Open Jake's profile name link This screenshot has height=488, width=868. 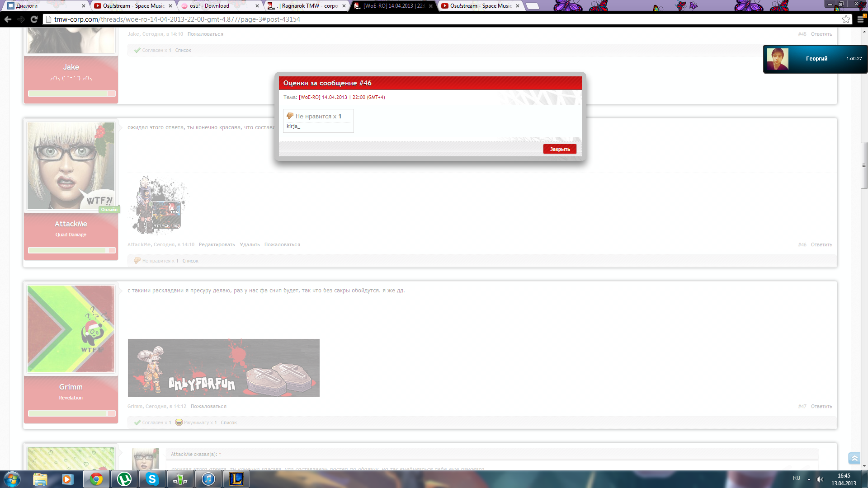click(x=71, y=67)
